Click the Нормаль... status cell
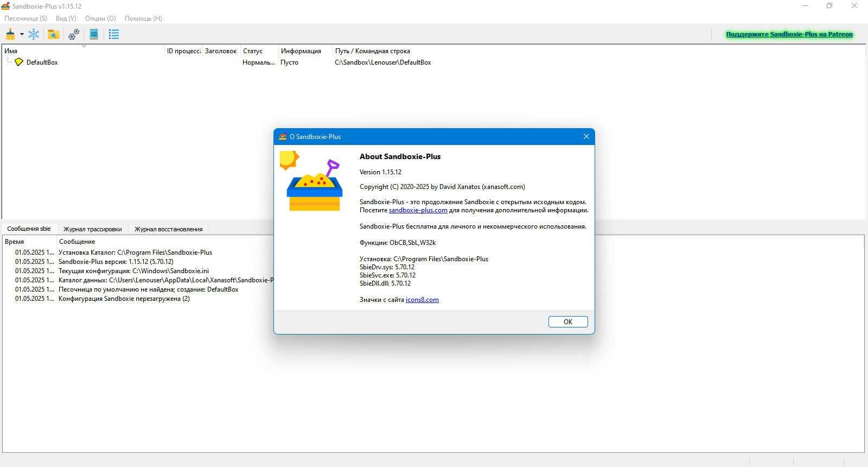 click(258, 62)
